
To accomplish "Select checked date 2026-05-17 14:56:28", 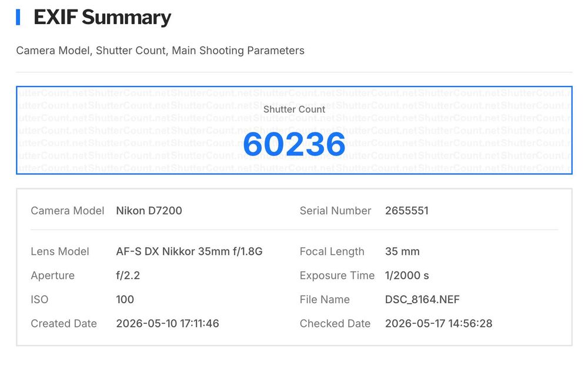I will click(439, 323).
